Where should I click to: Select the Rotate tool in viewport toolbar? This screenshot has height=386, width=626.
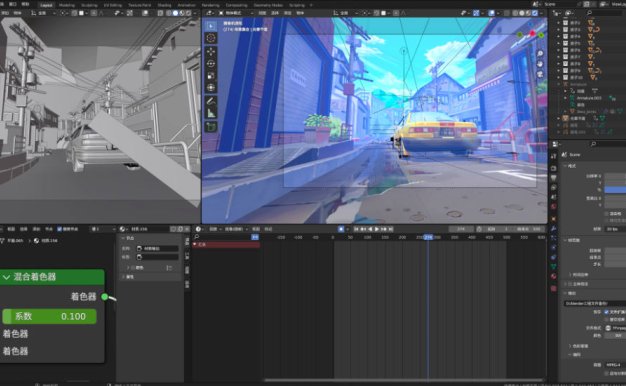211,63
